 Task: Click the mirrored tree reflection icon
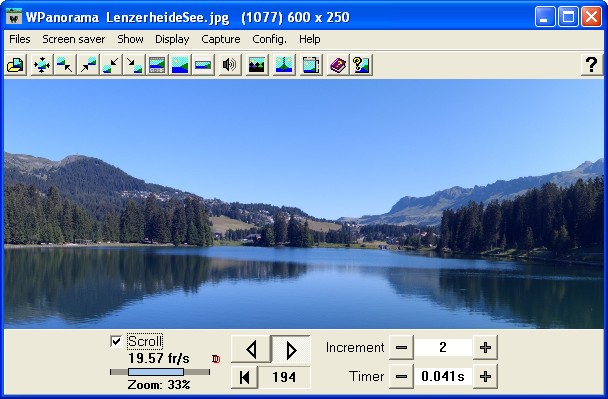pos(283,65)
